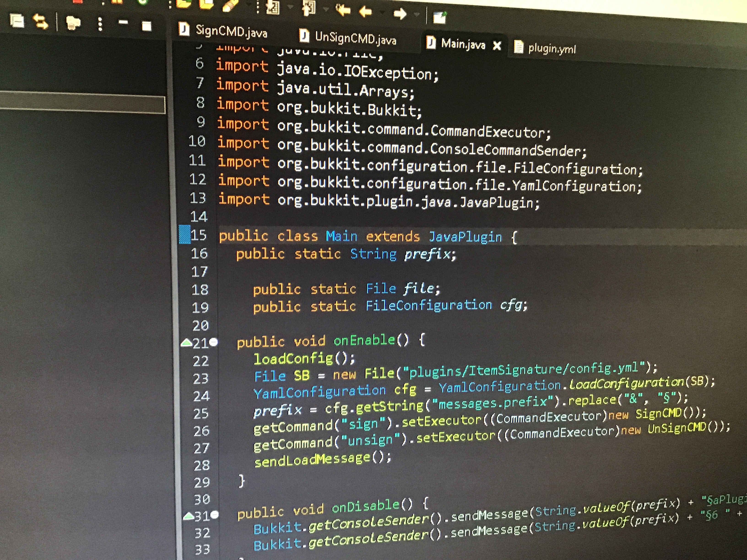747x560 pixels.
Task: Click the 'loadConfig' call on line 22
Action: (293, 358)
